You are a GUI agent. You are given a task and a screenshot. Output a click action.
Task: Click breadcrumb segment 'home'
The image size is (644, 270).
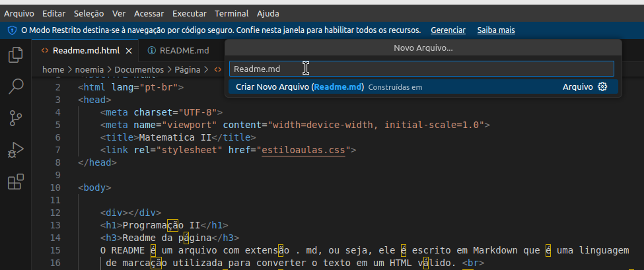53,70
